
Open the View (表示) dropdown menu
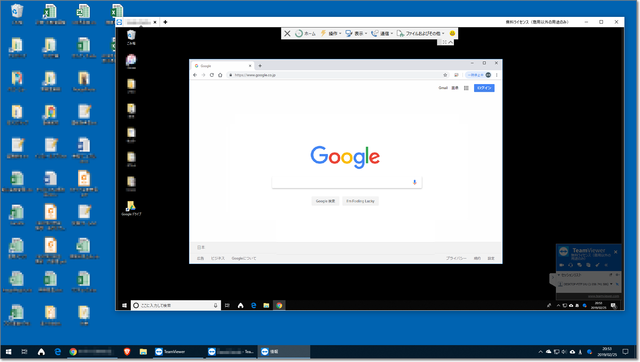coord(356,33)
